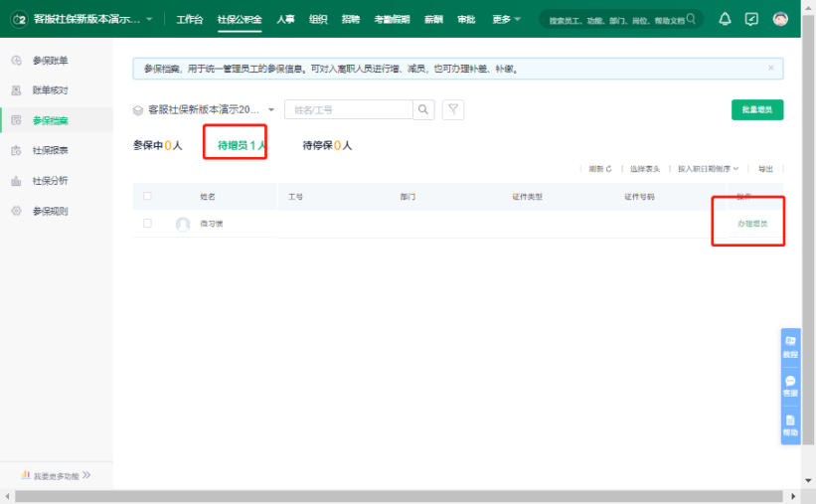Screen dimensions: 816x504
Task: Click the 导出 export button
Action: click(x=765, y=169)
